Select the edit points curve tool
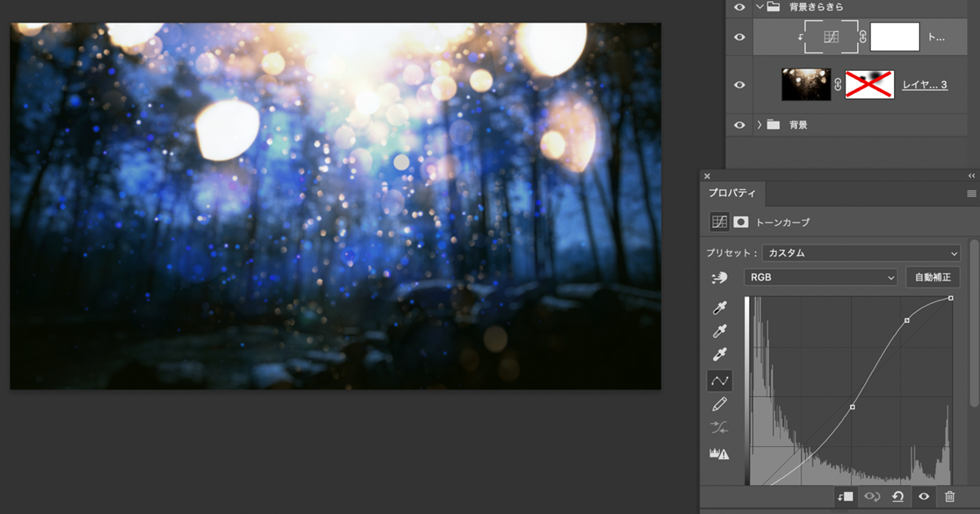Image resolution: width=980 pixels, height=514 pixels. pyautogui.click(x=720, y=380)
